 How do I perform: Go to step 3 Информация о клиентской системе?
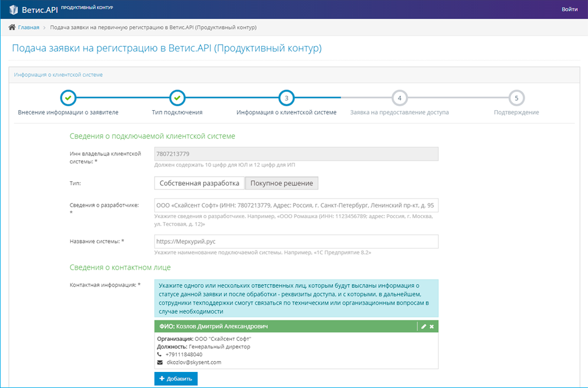286,98
